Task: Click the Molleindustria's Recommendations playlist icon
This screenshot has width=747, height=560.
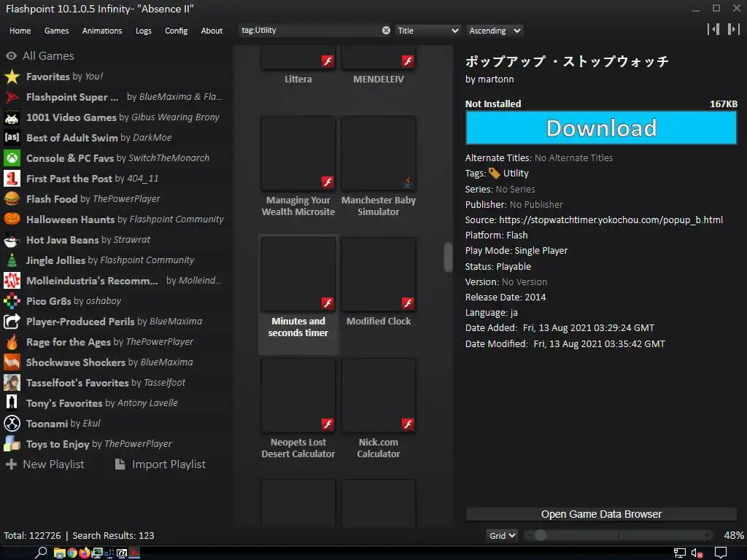Action: pyautogui.click(x=12, y=281)
